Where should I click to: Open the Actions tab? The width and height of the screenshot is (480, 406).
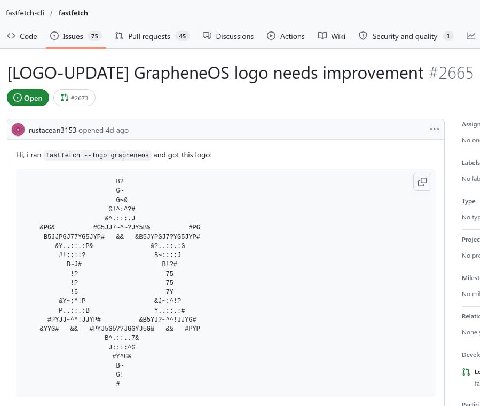point(286,36)
